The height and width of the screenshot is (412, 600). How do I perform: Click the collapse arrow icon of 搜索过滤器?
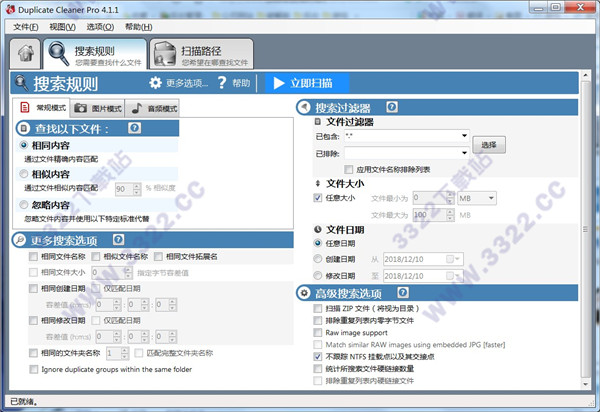305,107
